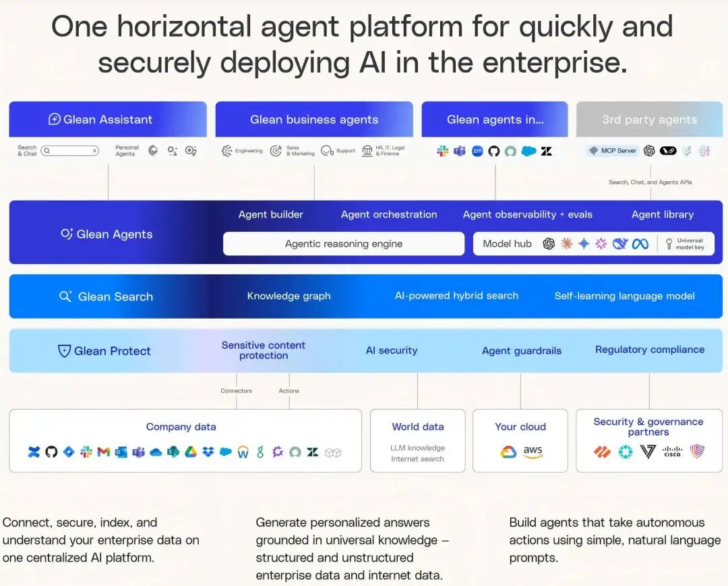
Task: Click the World data heading
Action: (418, 426)
